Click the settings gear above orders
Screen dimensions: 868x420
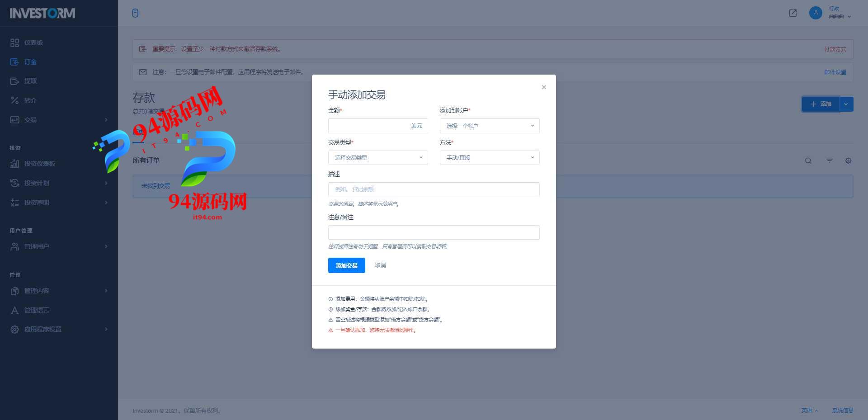849,160
